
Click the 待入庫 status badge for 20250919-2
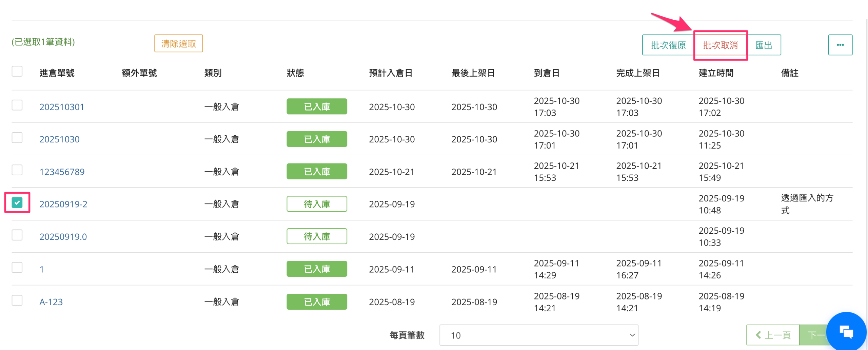pos(316,204)
